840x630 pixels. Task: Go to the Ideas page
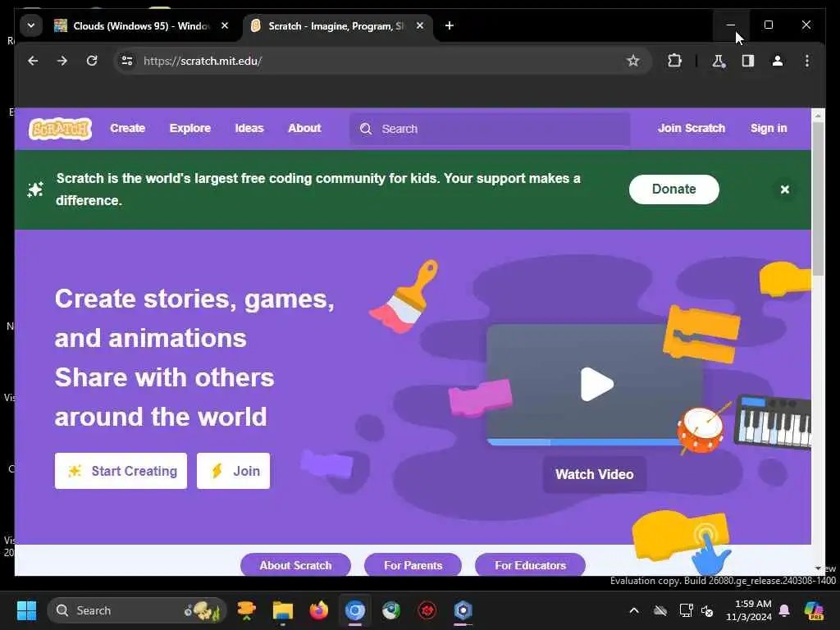(249, 129)
